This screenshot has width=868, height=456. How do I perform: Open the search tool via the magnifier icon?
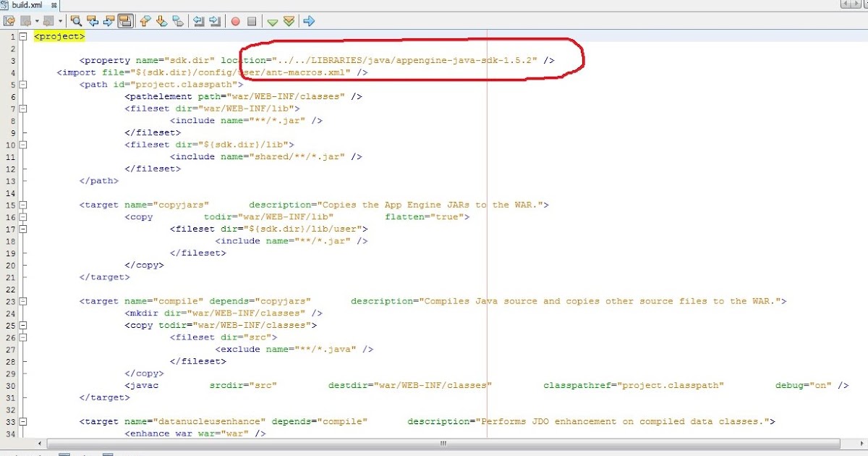click(x=76, y=21)
